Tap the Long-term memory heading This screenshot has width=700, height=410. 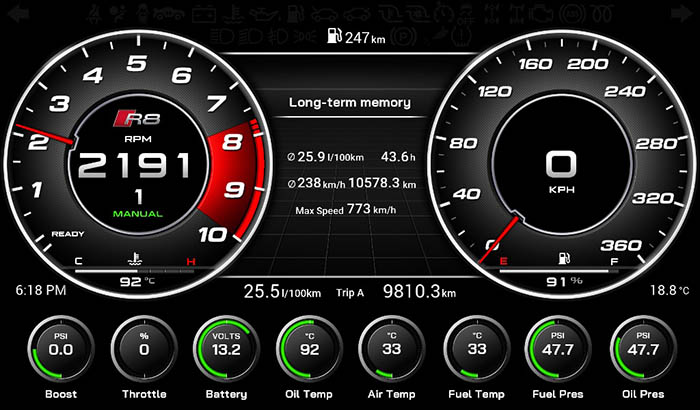tap(350, 103)
